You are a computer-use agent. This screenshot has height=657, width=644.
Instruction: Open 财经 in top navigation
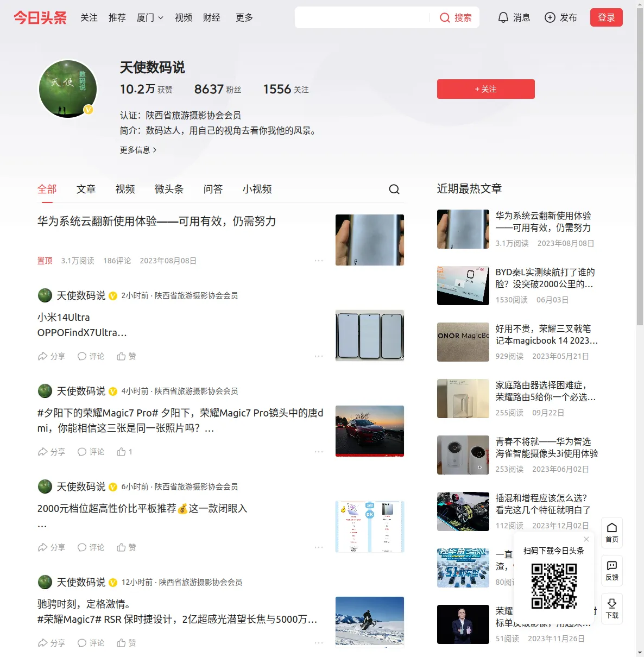tap(212, 17)
